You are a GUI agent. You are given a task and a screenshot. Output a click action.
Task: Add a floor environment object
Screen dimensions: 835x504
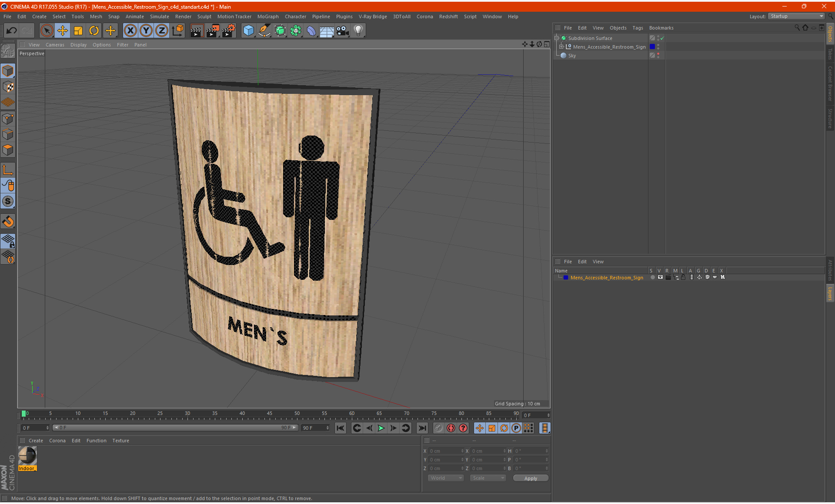[327, 30]
